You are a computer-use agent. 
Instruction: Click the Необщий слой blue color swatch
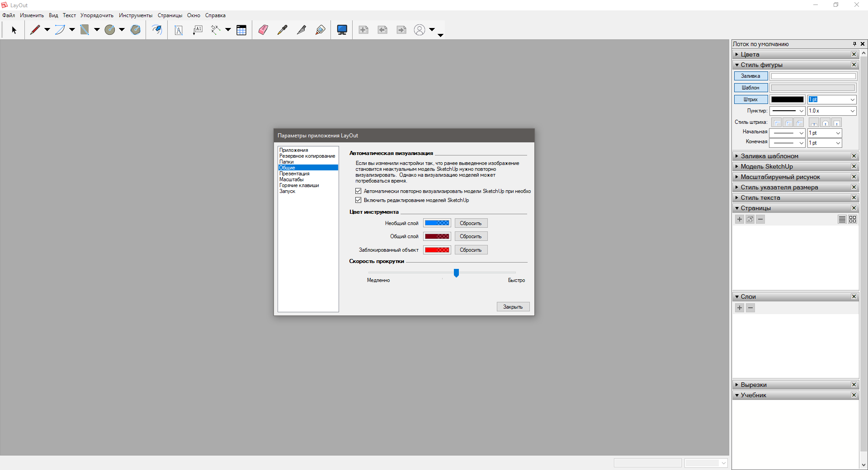pos(437,223)
